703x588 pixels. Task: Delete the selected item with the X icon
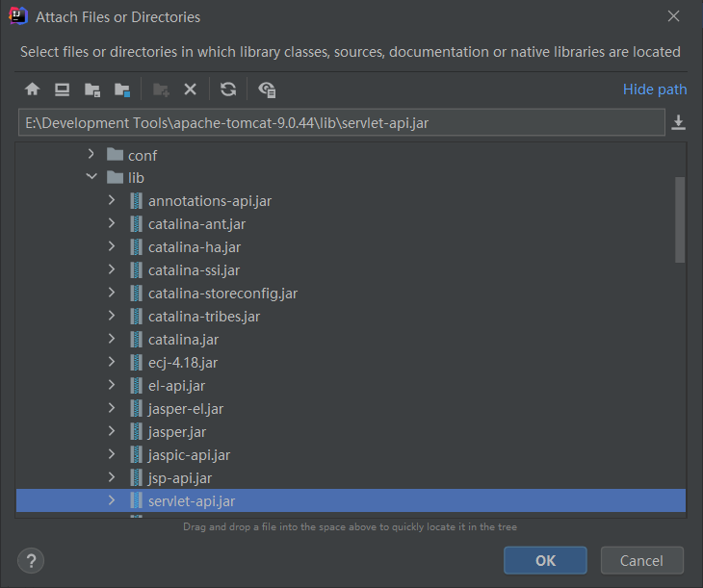point(190,89)
